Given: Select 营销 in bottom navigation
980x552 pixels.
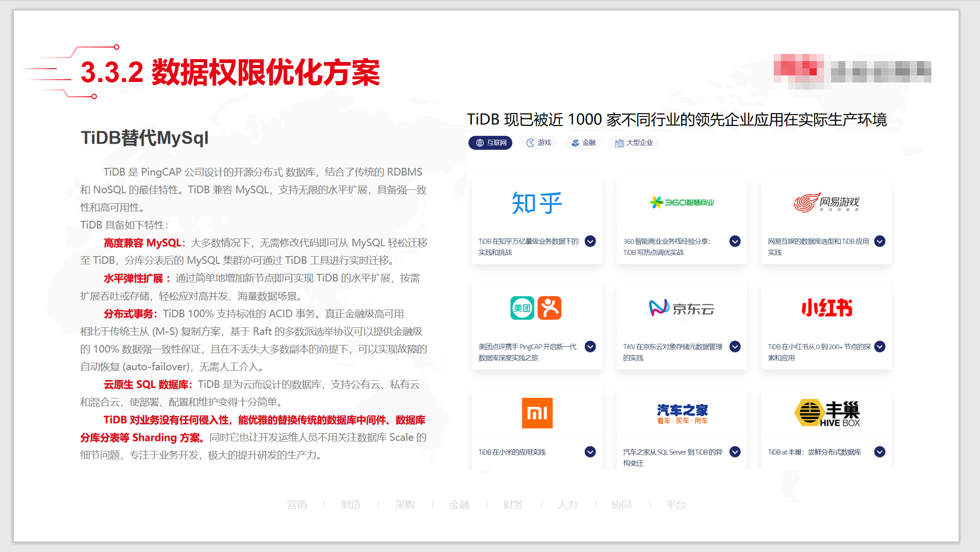Looking at the screenshot, I should pyautogui.click(x=297, y=505).
